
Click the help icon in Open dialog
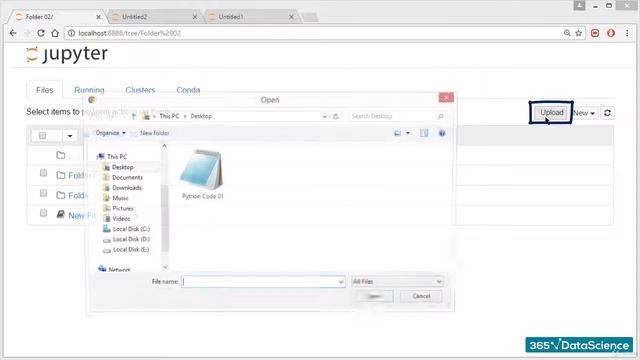coord(442,133)
